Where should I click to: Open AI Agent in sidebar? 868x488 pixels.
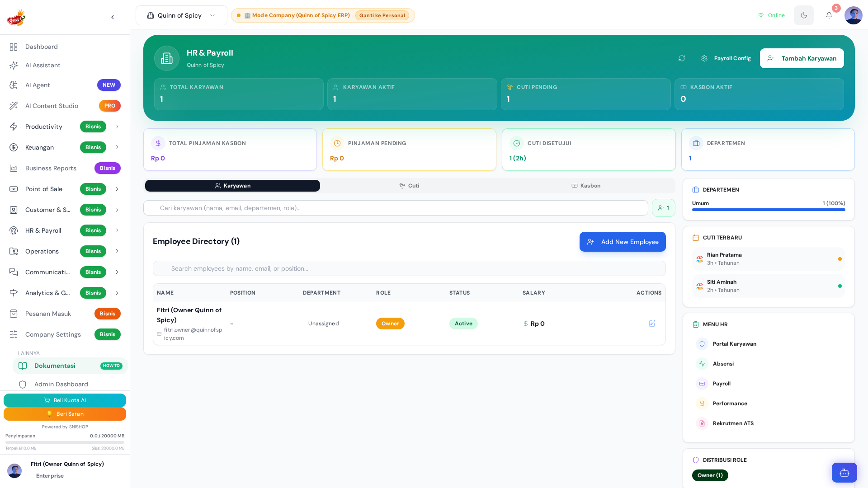click(x=65, y=85)
